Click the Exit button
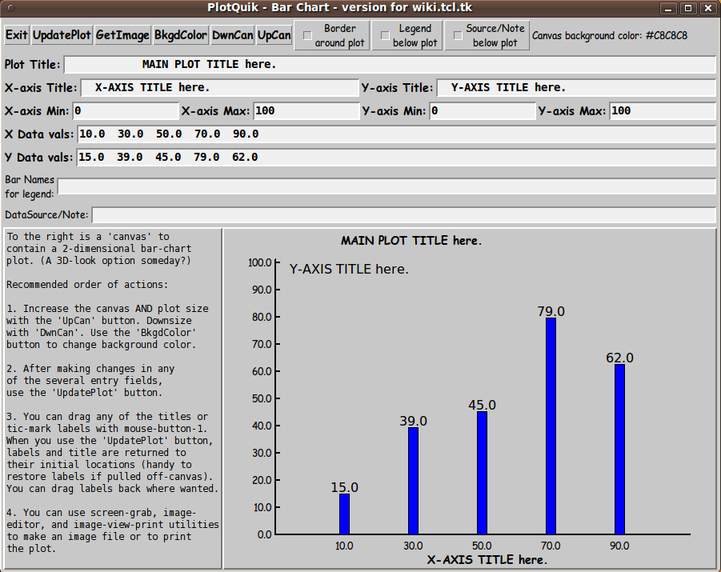 17,35
